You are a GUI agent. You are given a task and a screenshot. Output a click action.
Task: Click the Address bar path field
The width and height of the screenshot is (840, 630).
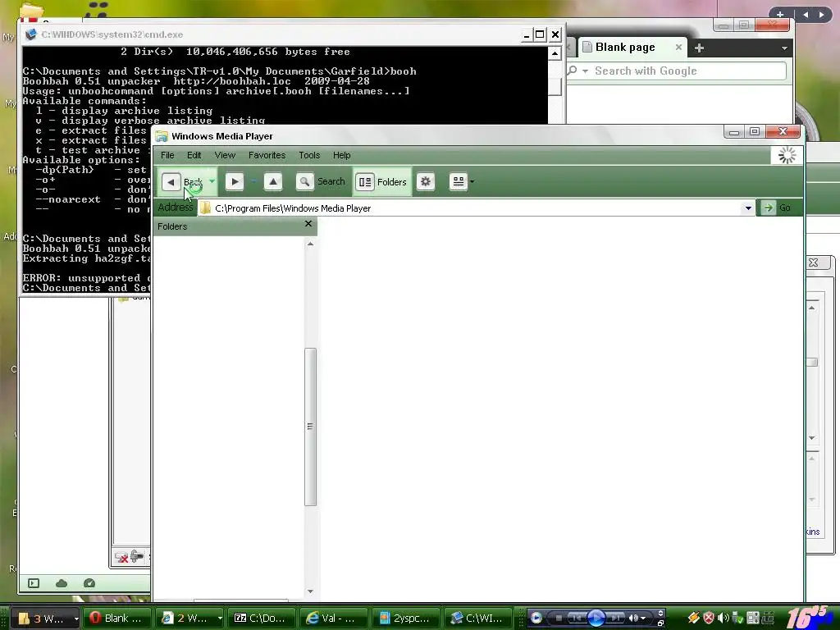tap(470, 208)
